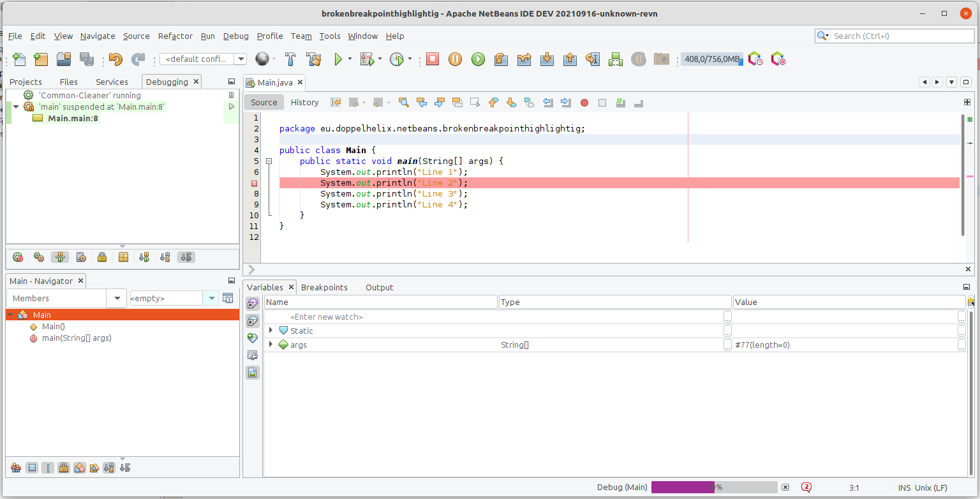Click the Undo arrow in toolbar
Image resolution: width=980 pixels, height=499 pixels.
(x=115, y=59)
